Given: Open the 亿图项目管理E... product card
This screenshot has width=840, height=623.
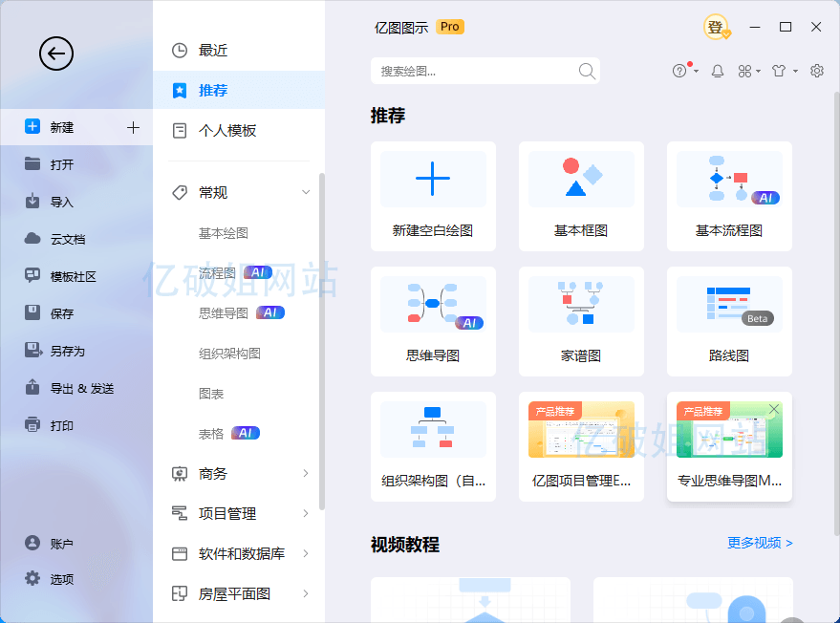Looking at the screenshot, I should [x=581, y=447].
